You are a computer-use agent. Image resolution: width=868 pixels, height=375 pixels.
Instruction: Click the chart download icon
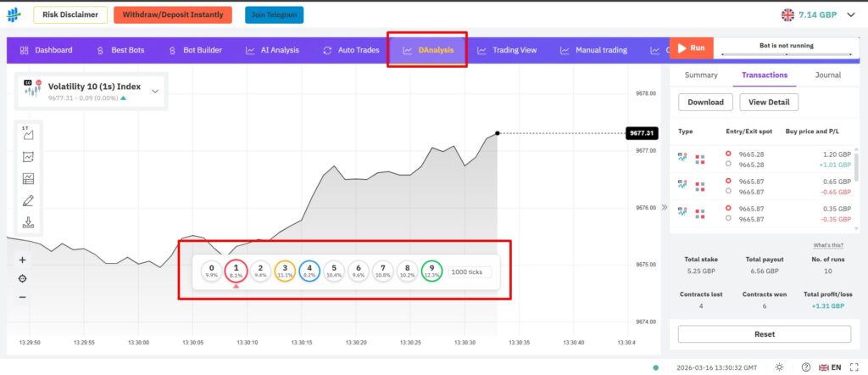pos(28,222)
